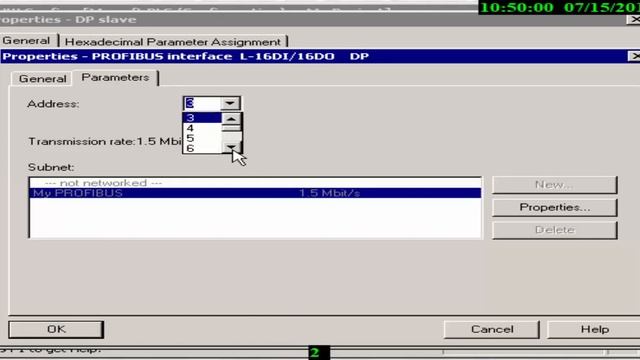This screenshot has width=640, height=360.
Task: Close the DP slave properties window
Action: (x=634, y=20)
